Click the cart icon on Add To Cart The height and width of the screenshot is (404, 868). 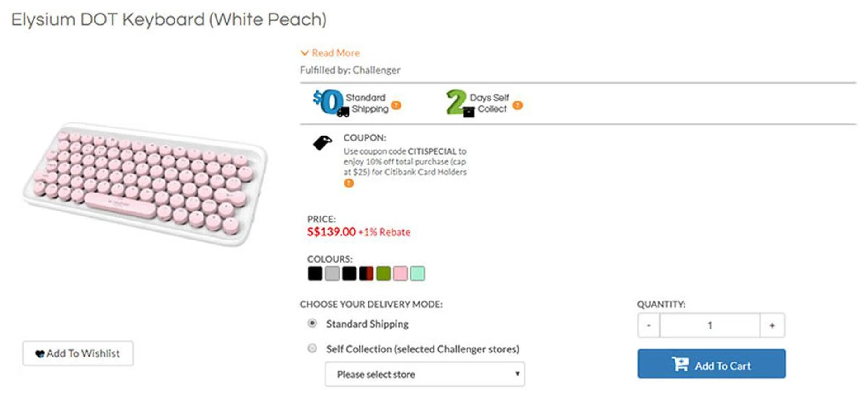click(x=680, y=364)
